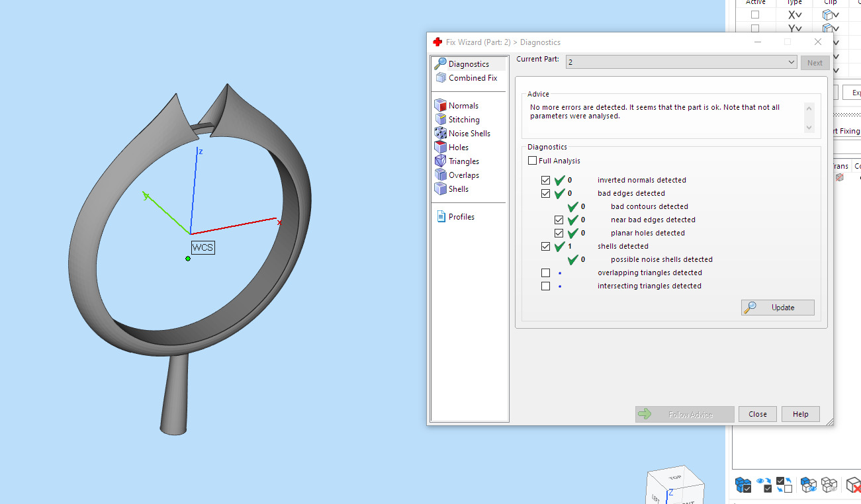Click the Fix Wizard red cross title icon
Viewport: 861px width, 504px height.
tap(437, 42)
